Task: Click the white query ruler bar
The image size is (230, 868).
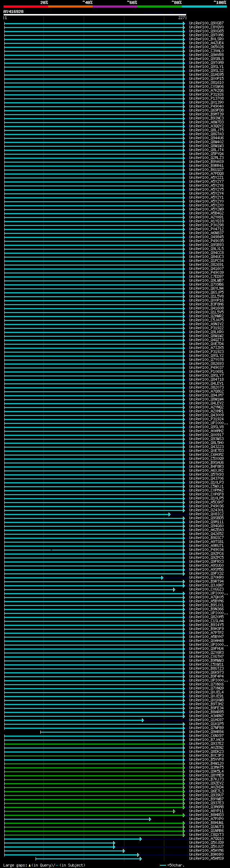Action: coord(95,15)
